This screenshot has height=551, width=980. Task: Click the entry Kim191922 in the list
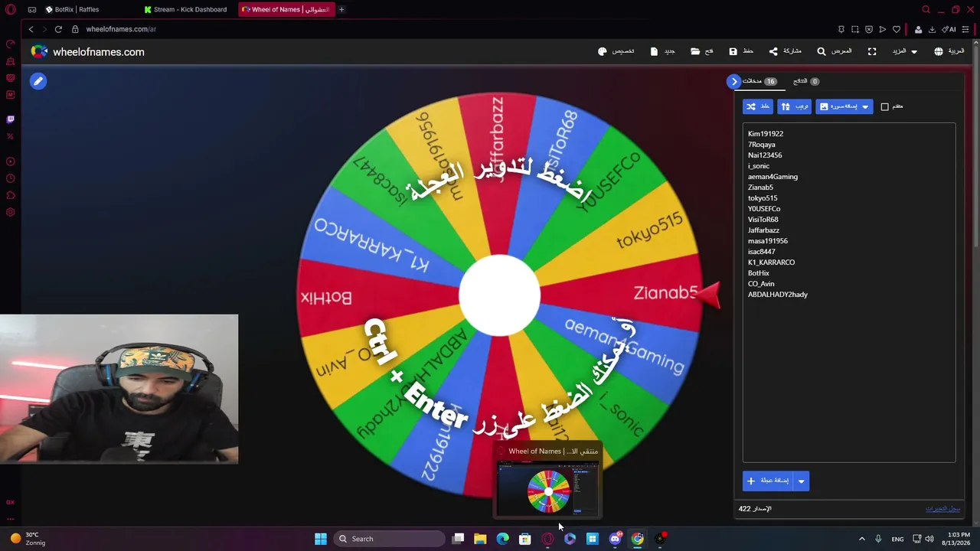[x=766, y=134]
